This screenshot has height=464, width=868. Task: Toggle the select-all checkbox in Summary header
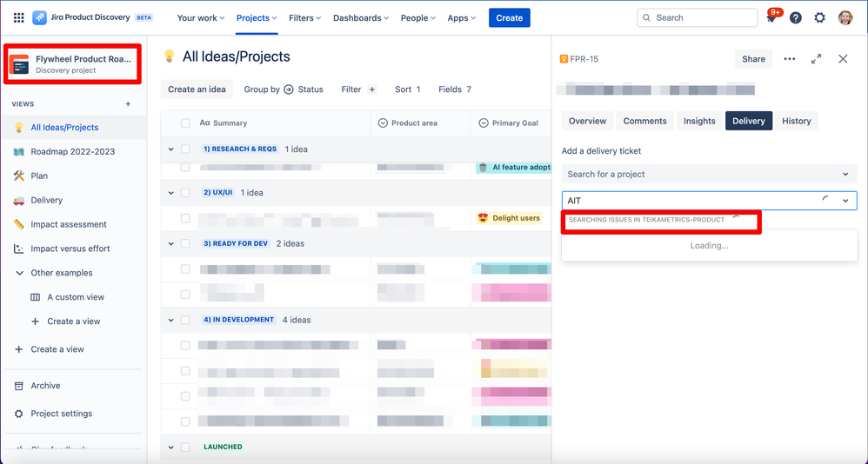point(185,123)
